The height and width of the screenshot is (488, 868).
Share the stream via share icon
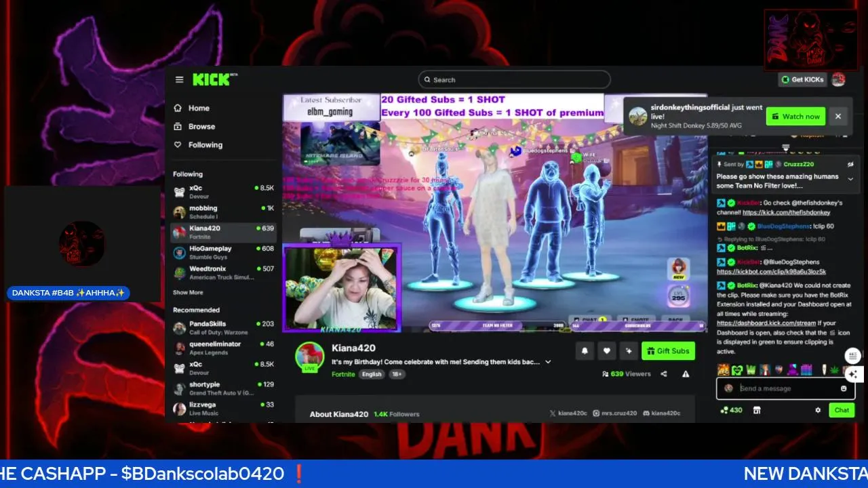coord(664,373)
